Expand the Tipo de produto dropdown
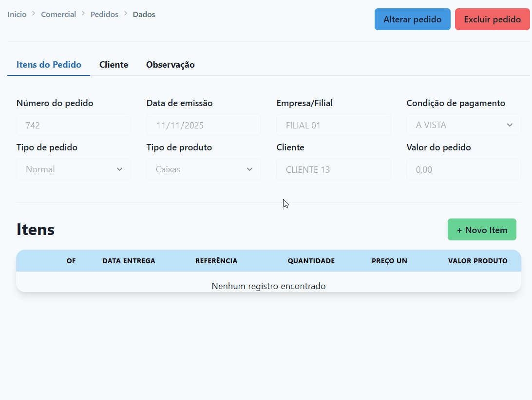Screen dimensions: 532x400 [203, 169]
